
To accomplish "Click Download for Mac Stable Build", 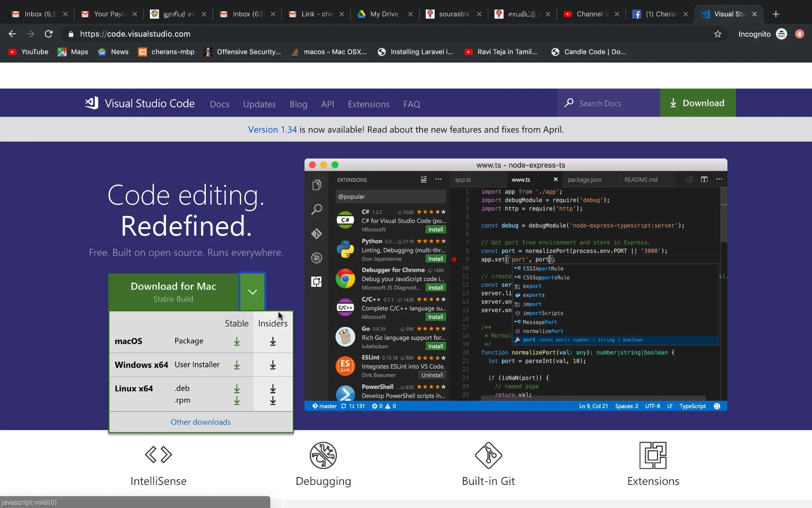I will [x=173, y=292].
